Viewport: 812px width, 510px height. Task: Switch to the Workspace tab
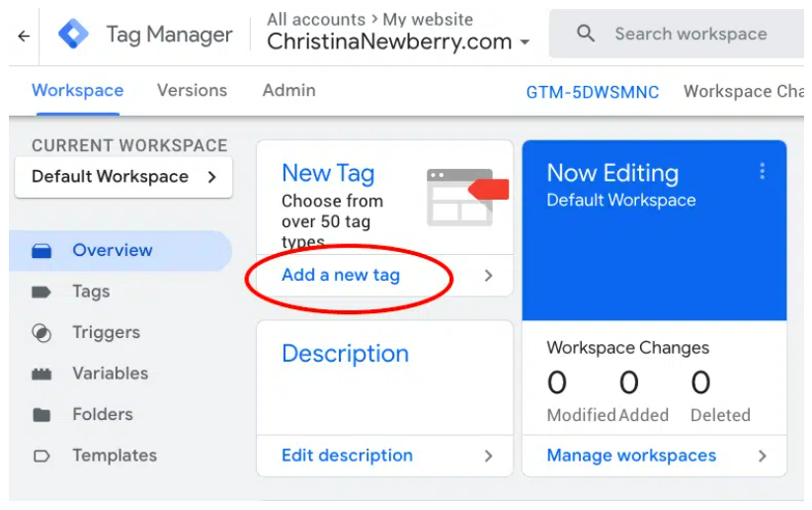pyautogui.click(x=78, y=90)
